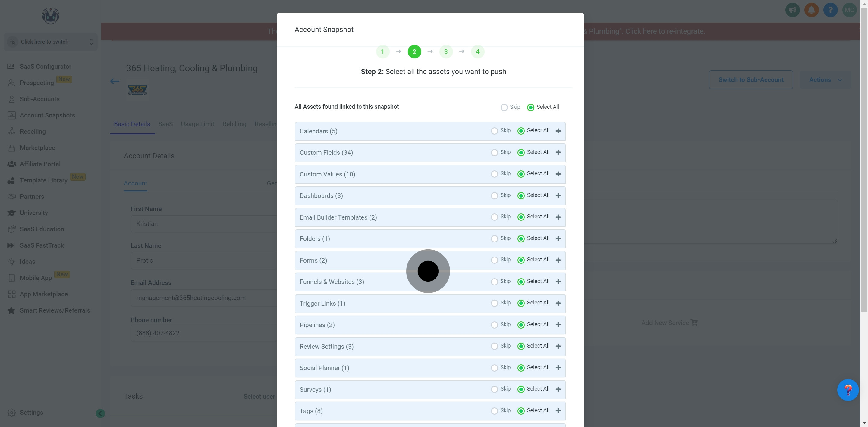Click the Switch to Sub-Account button
Viewport: 868px width, 427px height.
tap(751, 80)
